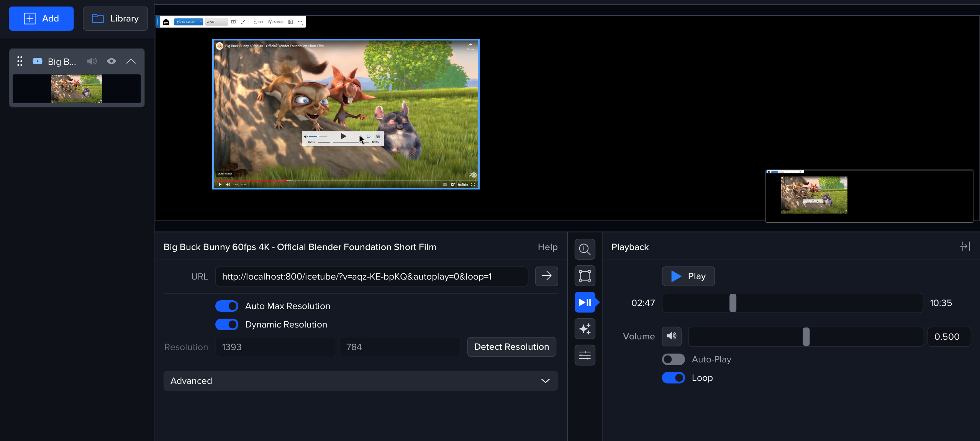Click the Detect Resolution button
This screenshot has width=980, height=441.
[x=511, y=347]
